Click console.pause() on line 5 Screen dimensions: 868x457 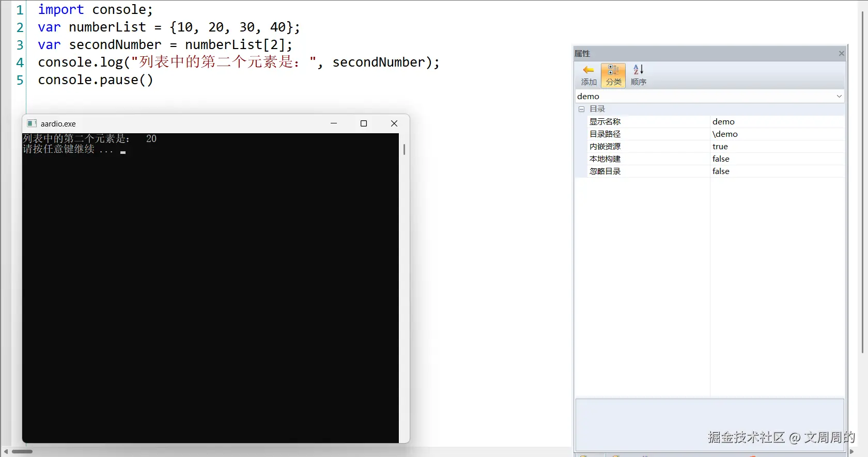(96, 80)
